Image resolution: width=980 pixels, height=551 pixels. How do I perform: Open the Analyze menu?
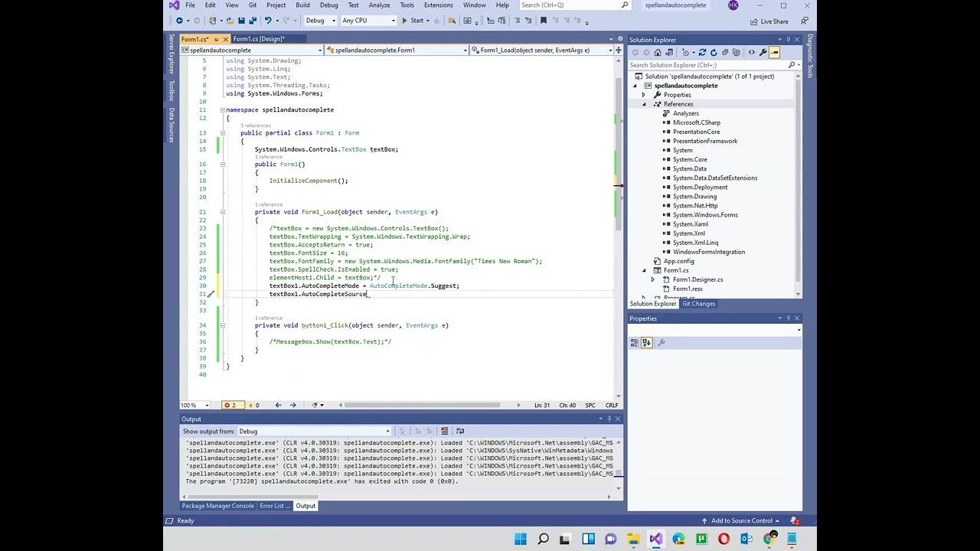click(379, 5)
